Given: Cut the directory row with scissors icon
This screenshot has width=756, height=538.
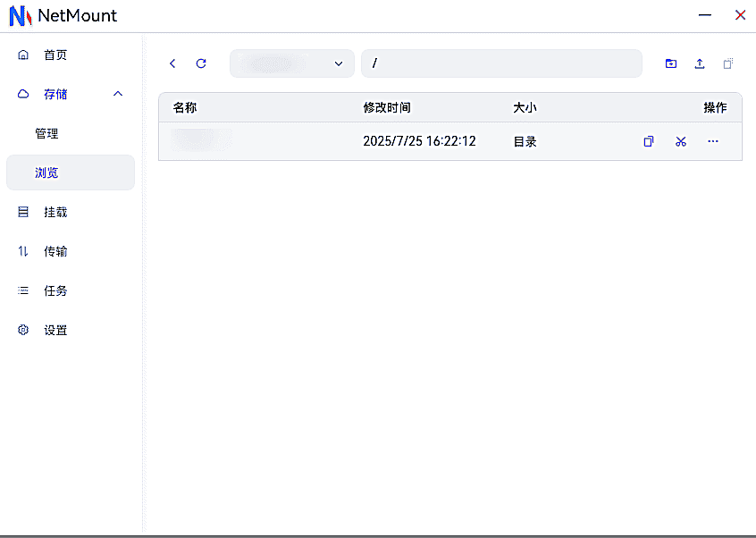Looking at the screenshot, I should 681,141.
